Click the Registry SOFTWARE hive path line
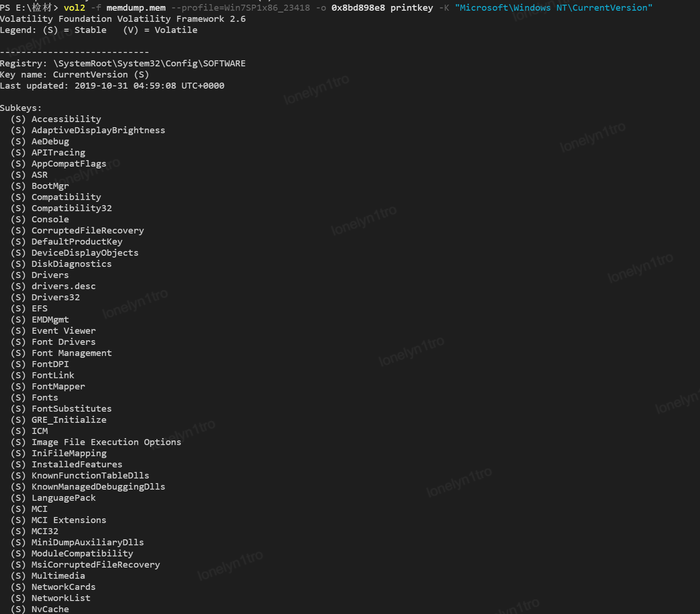The width and height of the screenshot is (700, 614). (x=123, y=64)
